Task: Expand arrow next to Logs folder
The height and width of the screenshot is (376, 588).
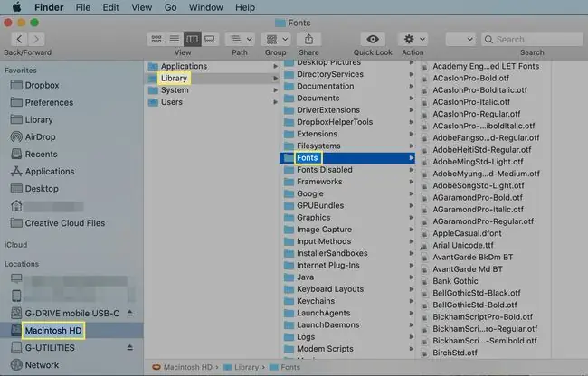Action: click(x=412, y=337)
